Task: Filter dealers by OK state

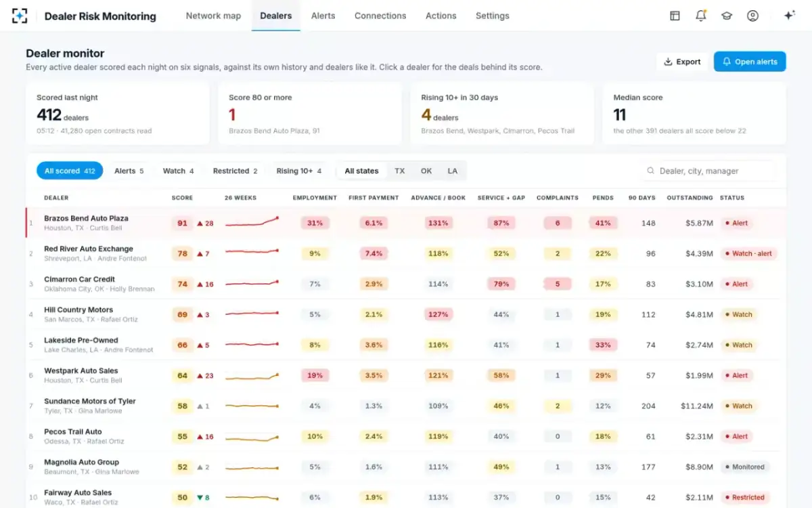Action: pyautogui.click(x=426, y=171)
